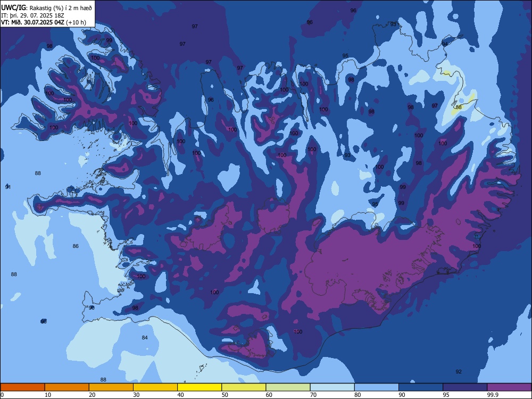Select the light blue 80–90 legend swatch
This screenshot has height=399, width=532.
[x=377, y=387]
